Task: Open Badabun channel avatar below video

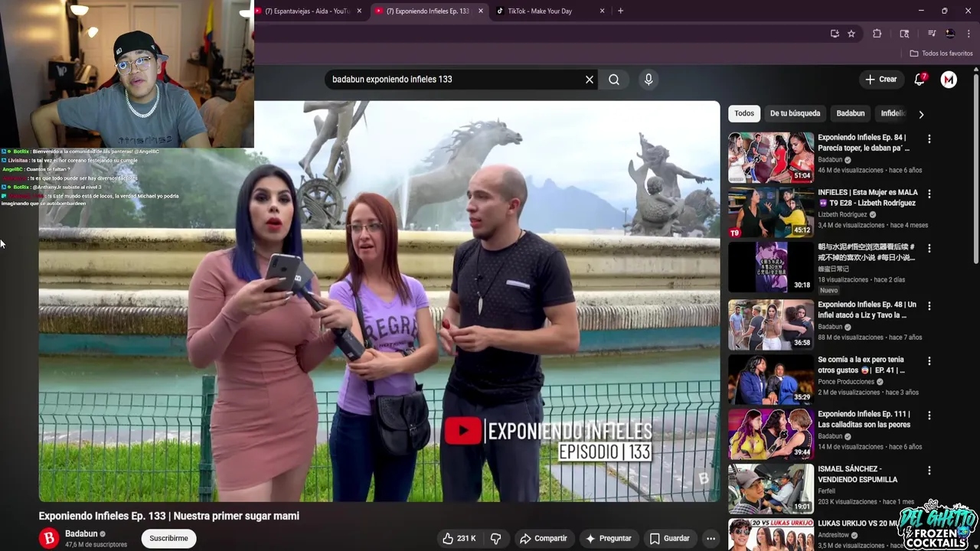Action: pyautogui.click(x=49, y=538)
